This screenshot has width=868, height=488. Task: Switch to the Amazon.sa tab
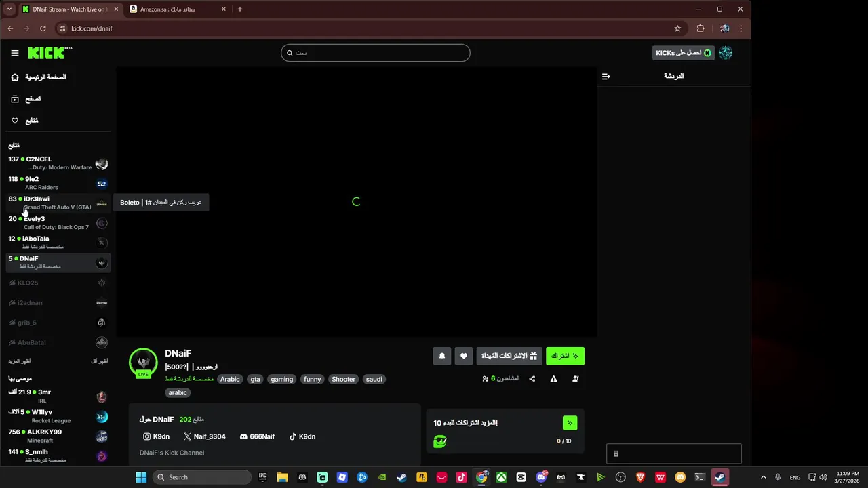click(178, 9)
